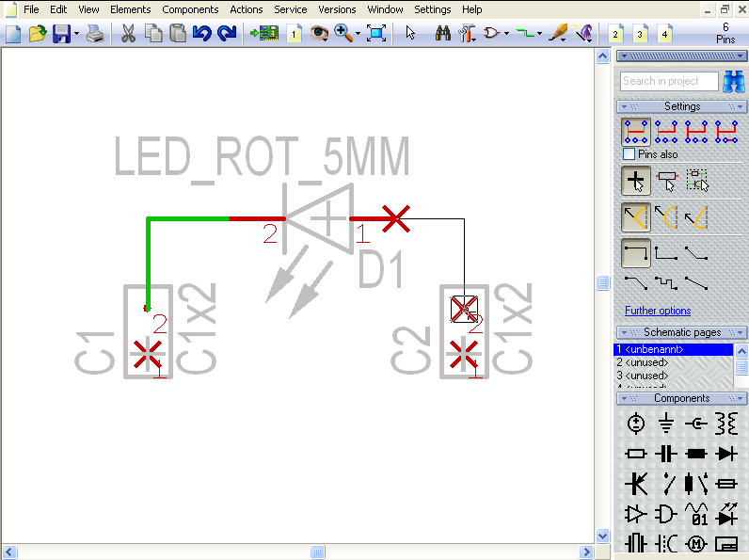Viewport: 749px width, 560px height.
Task: Click the Undo arrow in toolbar
Action: pyautogui.click(x=201, y=34)
